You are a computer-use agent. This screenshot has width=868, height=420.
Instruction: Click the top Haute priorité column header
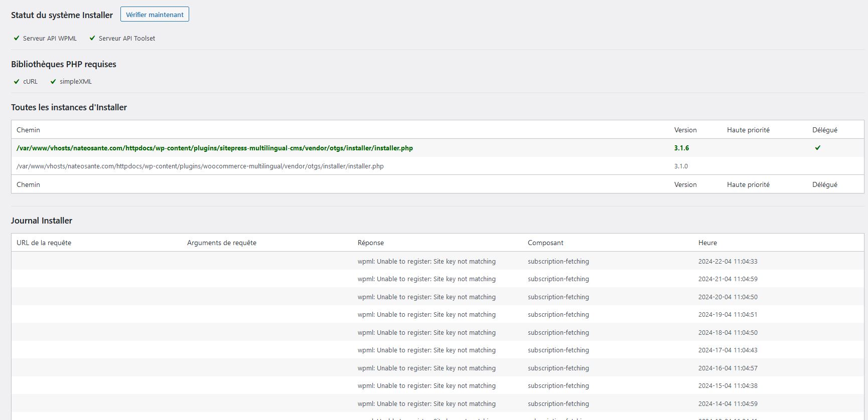tap(748, 130)
